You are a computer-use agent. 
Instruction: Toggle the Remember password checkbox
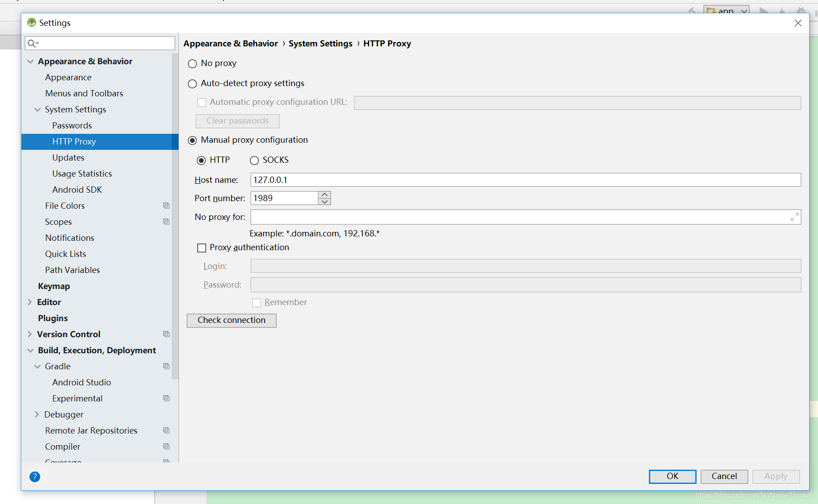point(257,303)
